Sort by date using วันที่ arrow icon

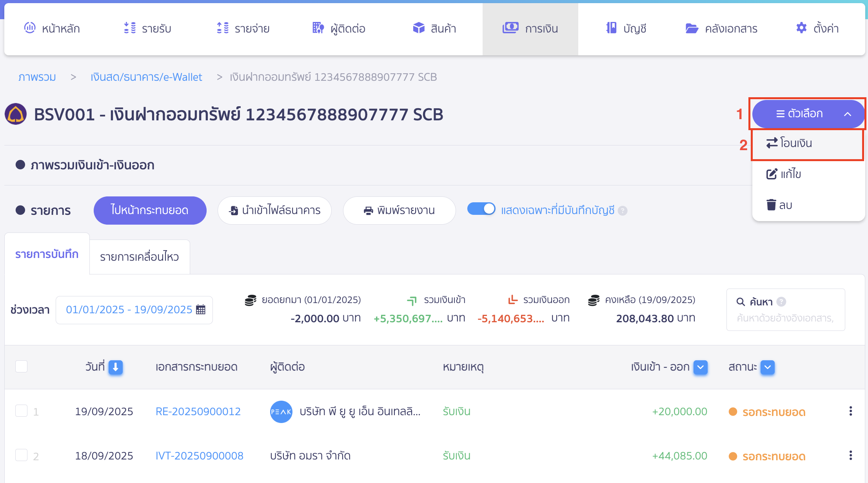[x=116, y=367]
